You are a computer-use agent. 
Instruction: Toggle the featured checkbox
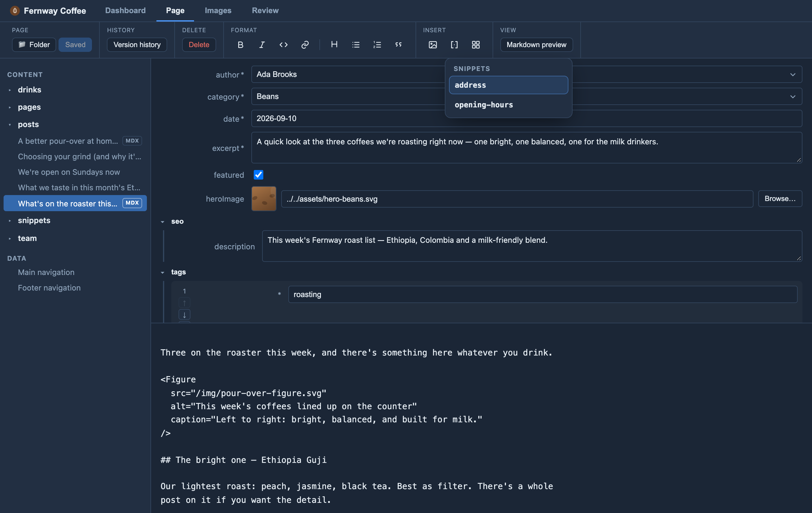click(258, 175)
